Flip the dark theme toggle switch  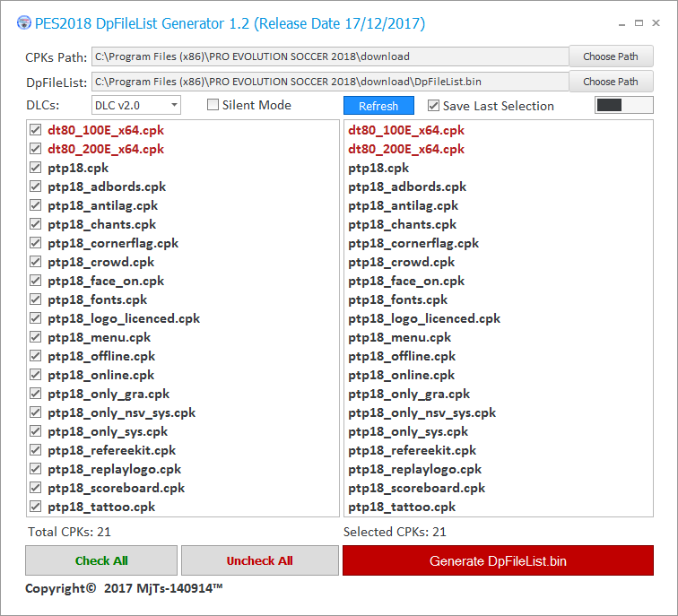[623, 106]
